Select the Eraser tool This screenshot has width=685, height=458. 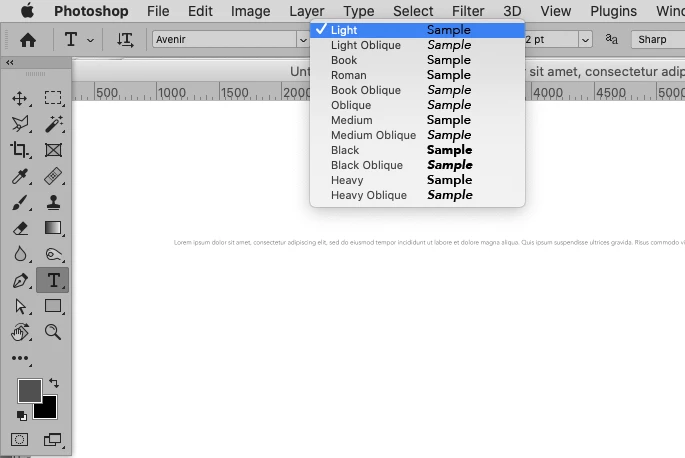click(x=20, y=228)
